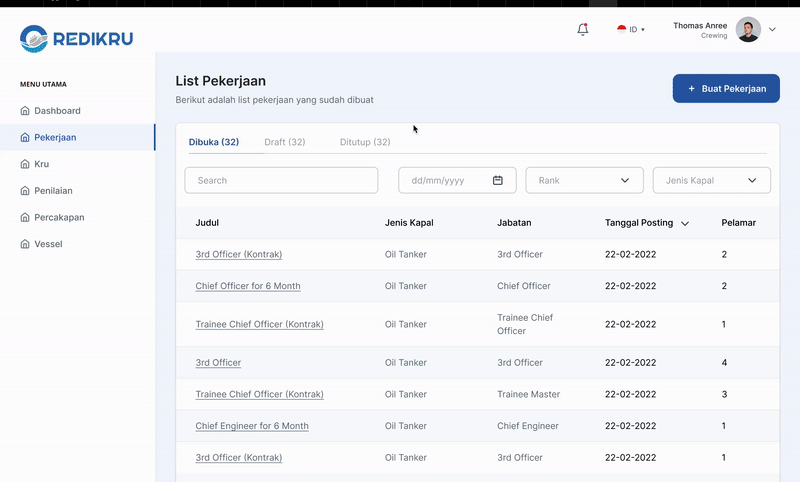
Task: Select Pekerjaan in the sidebar
Action: coord(78,137)
